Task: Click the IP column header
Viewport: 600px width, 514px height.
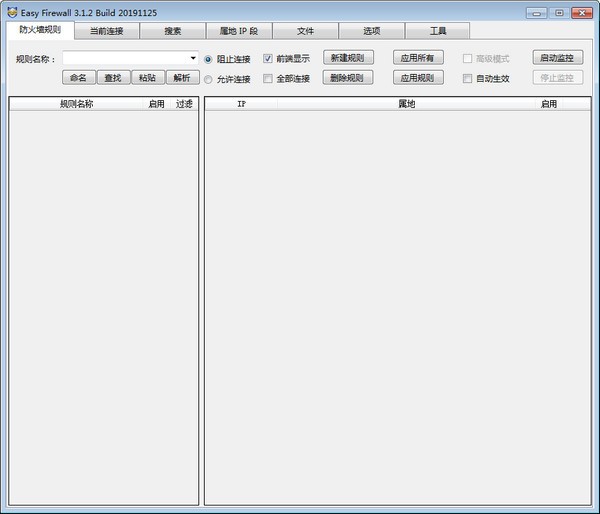Action: [241, 104]
